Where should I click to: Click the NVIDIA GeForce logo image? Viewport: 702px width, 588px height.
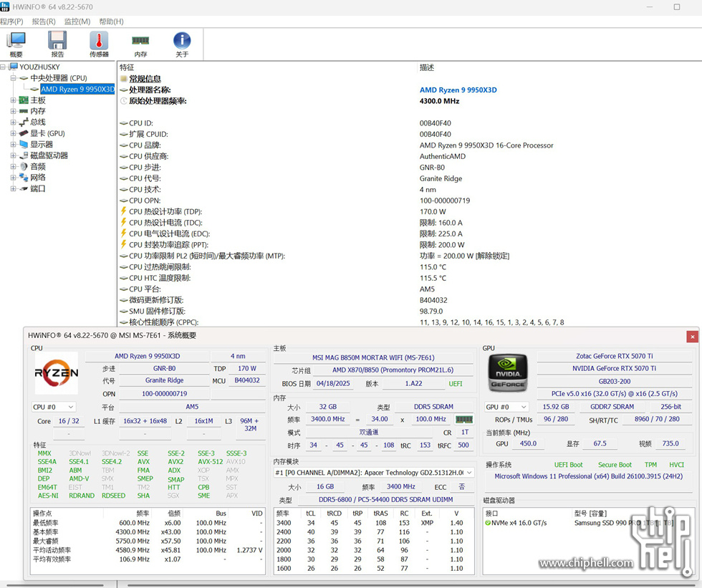pos(508,372)
